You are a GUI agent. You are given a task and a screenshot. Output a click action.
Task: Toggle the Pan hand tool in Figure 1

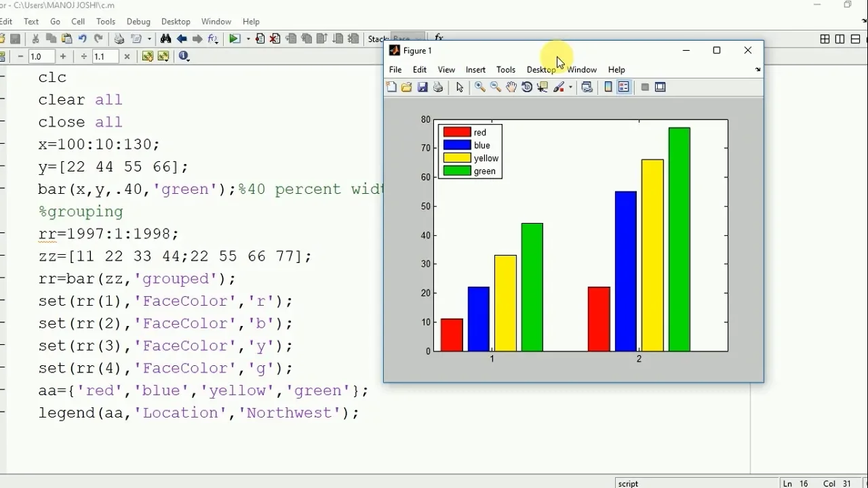coord(511,87)
